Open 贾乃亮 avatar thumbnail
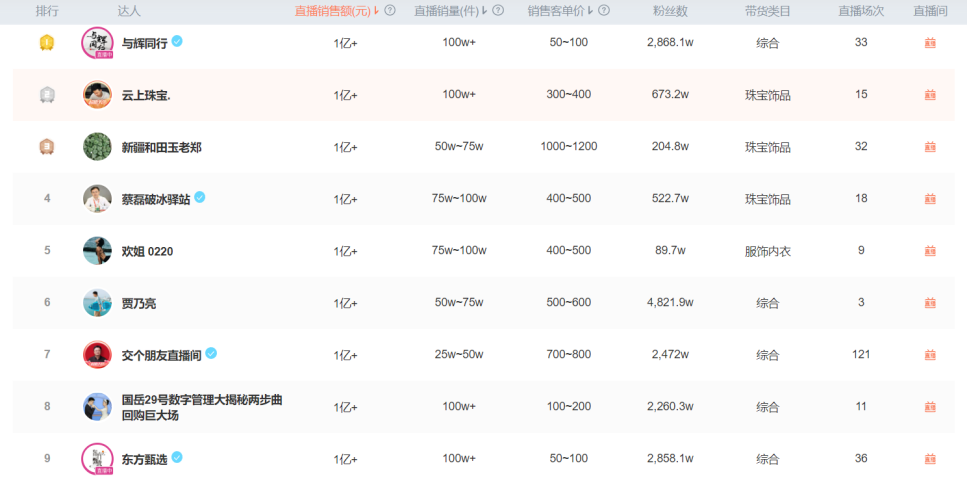Screen dimensions: 968x485 click(98, 303)
